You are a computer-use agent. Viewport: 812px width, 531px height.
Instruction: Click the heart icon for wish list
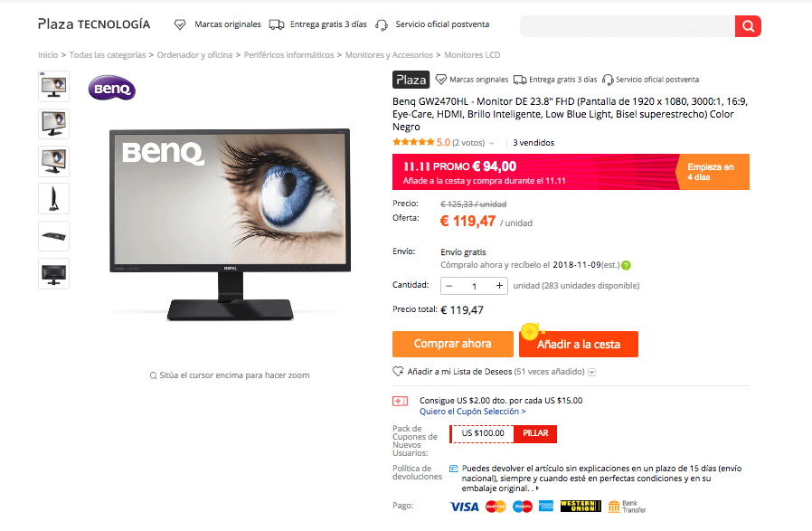pyautogui.click(x=398, y=372)
